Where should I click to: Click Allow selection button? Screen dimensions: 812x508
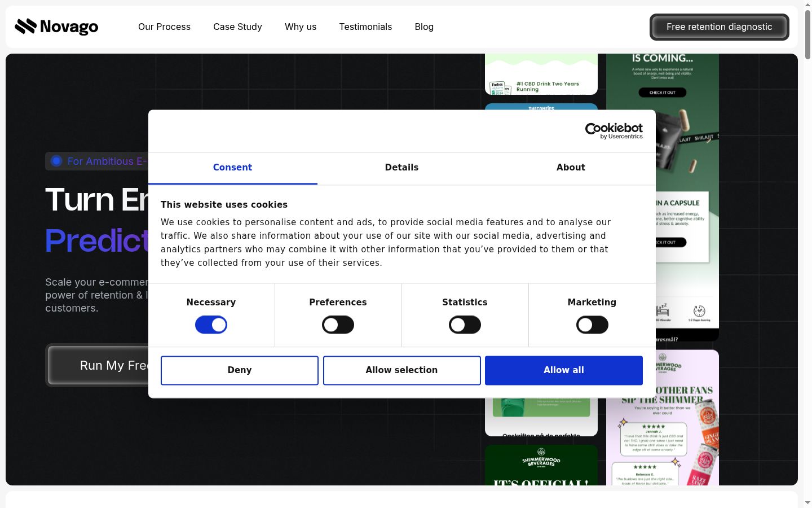coord(401,370)
